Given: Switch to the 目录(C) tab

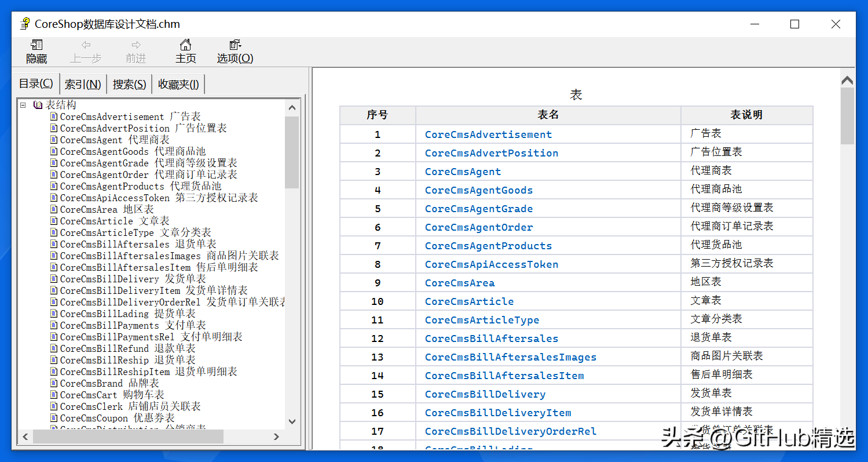Looking at the screenshot, I should pyautogui.click(x=36, y=84).
